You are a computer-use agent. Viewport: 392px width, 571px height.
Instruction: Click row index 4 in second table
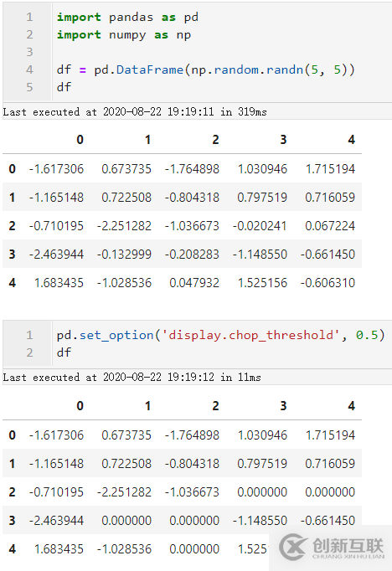pyautogui.click(x=12, y=548)
